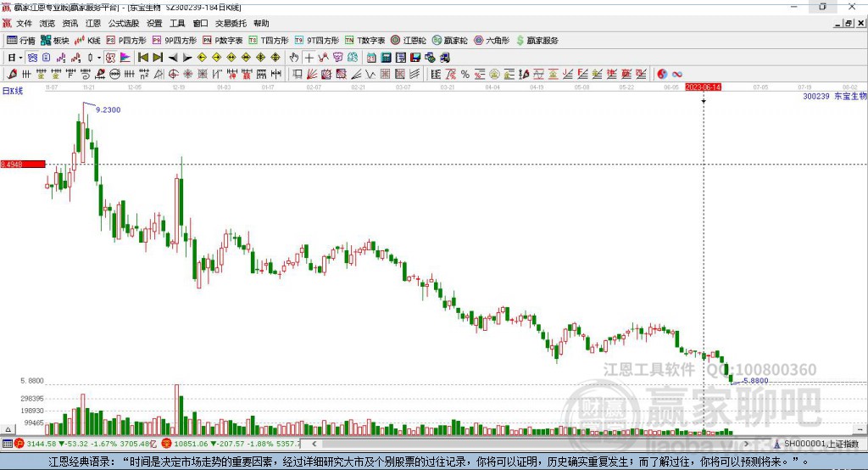Viewport: 868px width, 470px height.
Task: Jump to the last bar icon
Action: 158,58
